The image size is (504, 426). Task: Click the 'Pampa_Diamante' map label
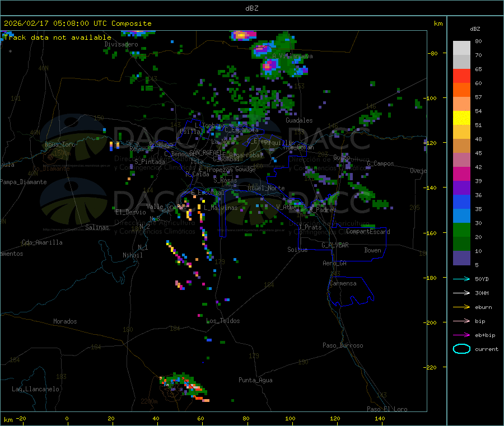[24, 182]
